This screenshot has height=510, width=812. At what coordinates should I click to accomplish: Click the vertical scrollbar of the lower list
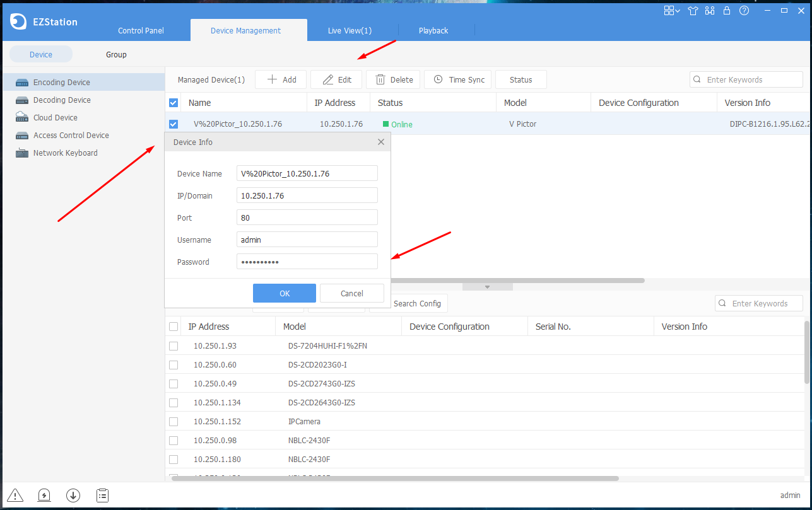coord(806,352)
